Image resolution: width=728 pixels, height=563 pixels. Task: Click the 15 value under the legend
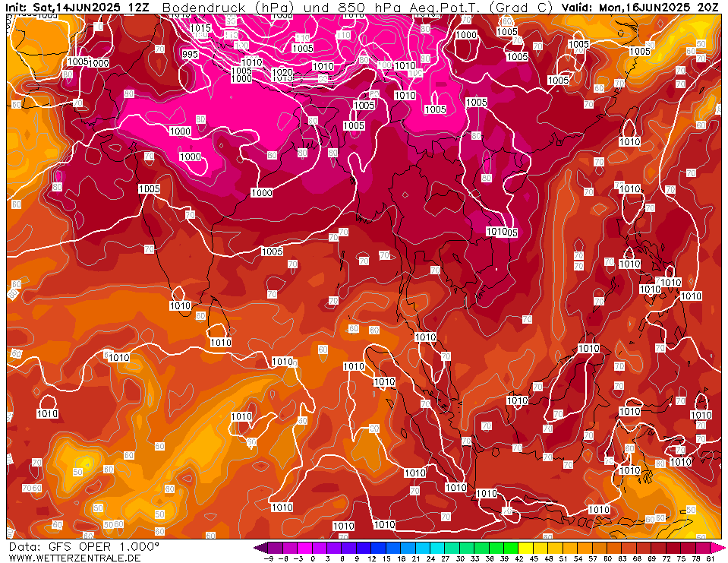386,558
